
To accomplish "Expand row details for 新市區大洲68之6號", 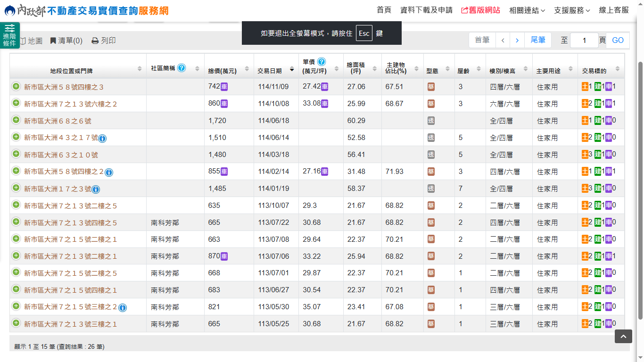I will [16, 120].
